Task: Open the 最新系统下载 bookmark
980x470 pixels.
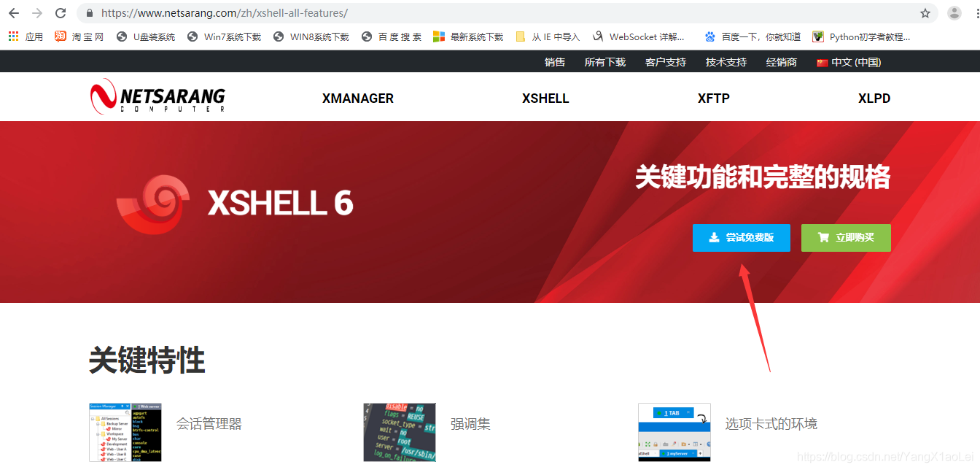Action: 468,36
